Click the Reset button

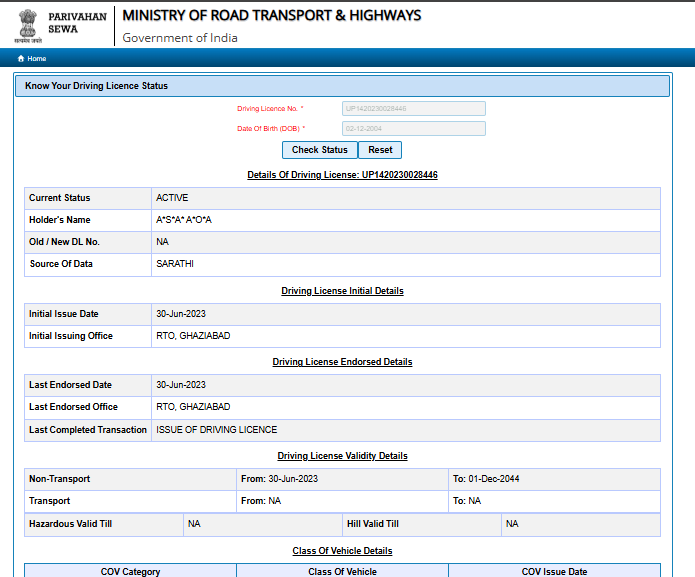(x=380, y=150)
